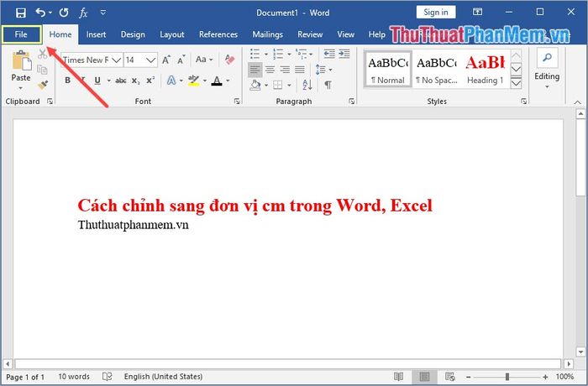Open the Editing search menu
This screenshot has width=588, height=386.
click(547, 69)
